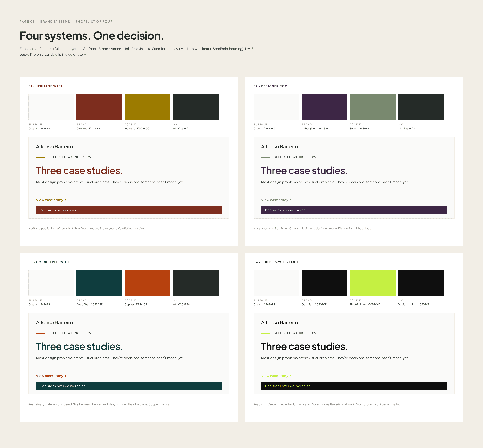Viewport: 483px width, 448px height.
Task: Click the 'Sage #7A8B6E' label text
Action: tap(359, 129)
